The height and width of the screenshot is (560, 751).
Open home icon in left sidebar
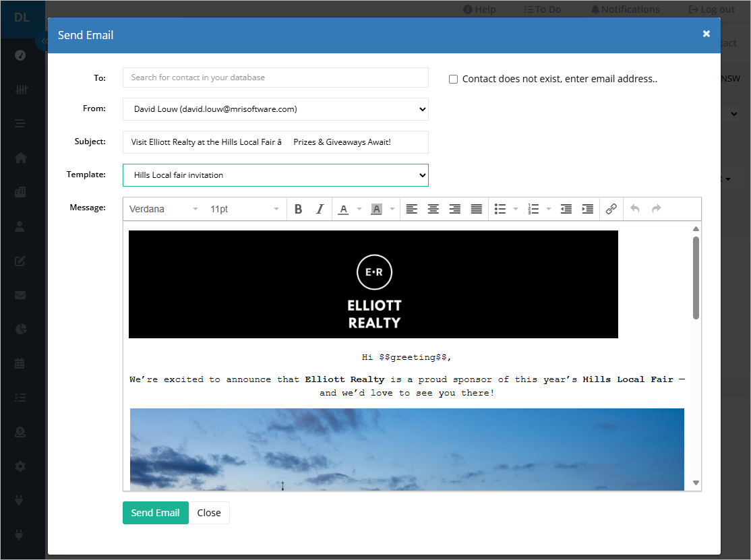click(20, 158)
